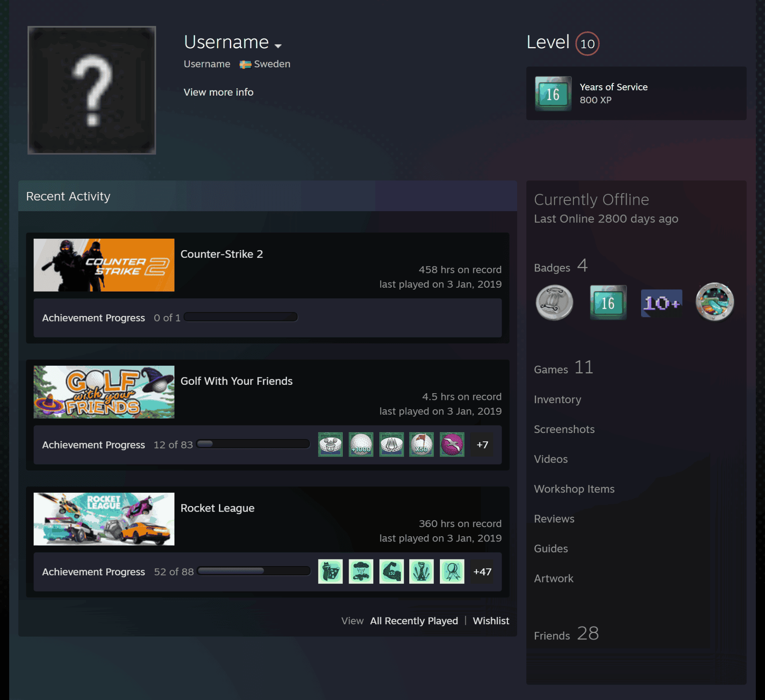View the third Golf achievement icon
Viewport: 765px width, 700px height.
(x=391, y=445)
